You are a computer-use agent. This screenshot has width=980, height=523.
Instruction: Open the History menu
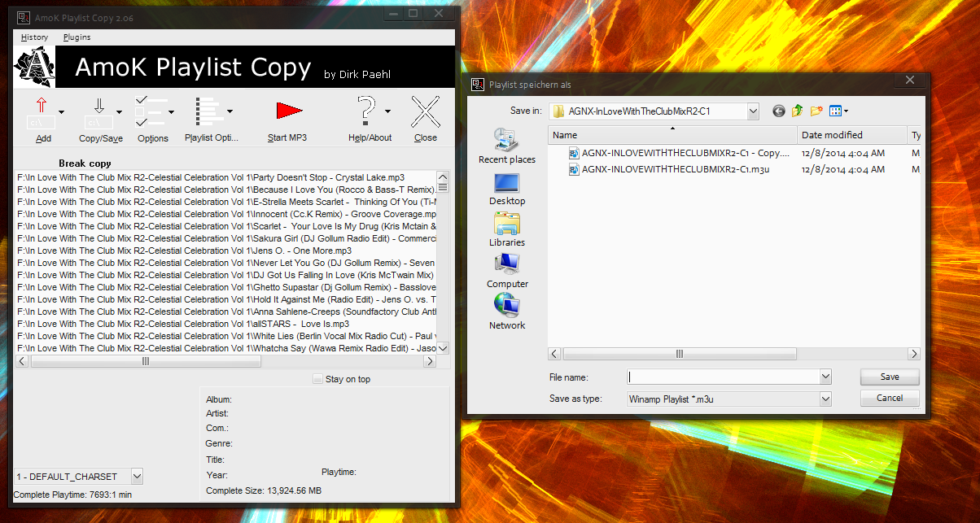point(34,37)
